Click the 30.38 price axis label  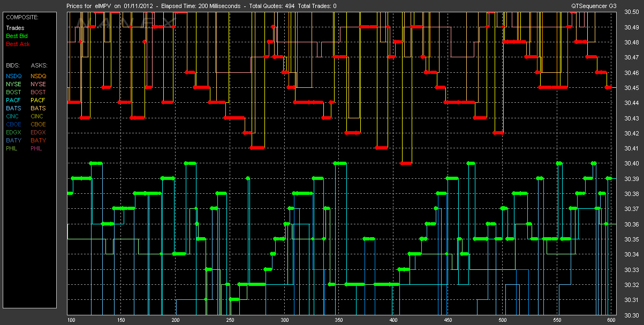(x=631, y=194)
